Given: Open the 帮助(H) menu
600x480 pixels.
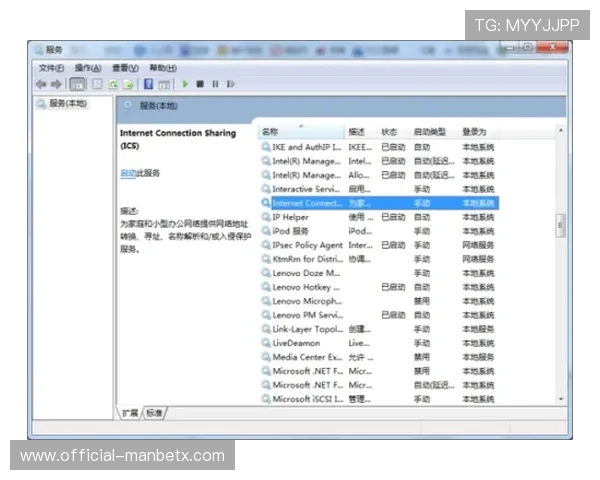Looking at the screenshot, I should pos(163,68).
